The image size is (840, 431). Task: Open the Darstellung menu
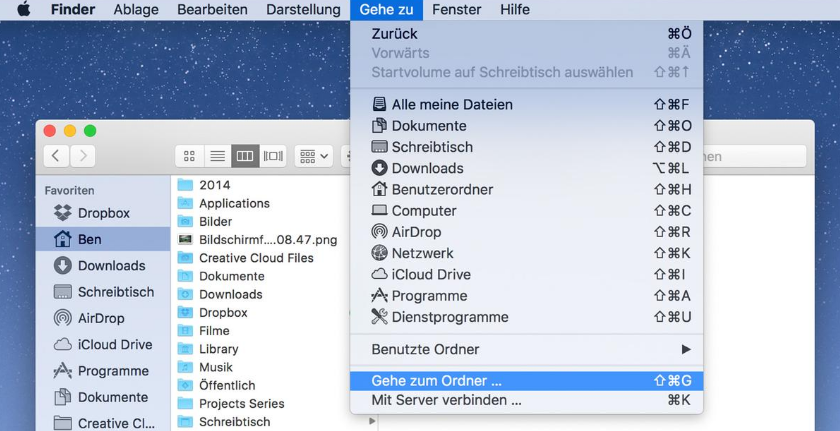[303, 10]
